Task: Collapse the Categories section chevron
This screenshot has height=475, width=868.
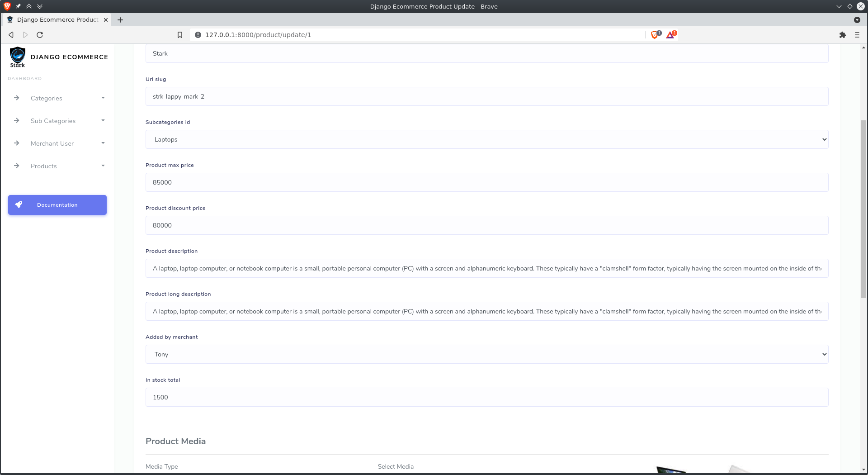Action: pyautogui.click(x=103, y=98)
